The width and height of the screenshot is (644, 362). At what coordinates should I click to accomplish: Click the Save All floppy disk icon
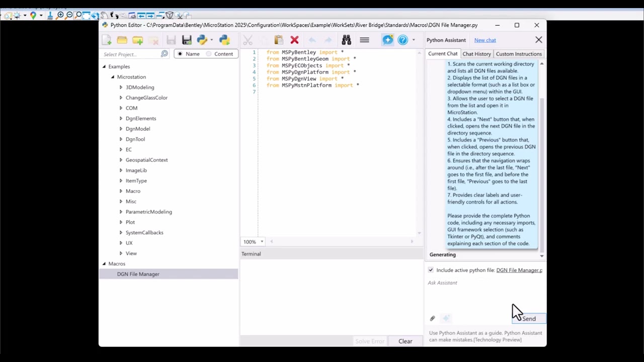click(187, 40)
